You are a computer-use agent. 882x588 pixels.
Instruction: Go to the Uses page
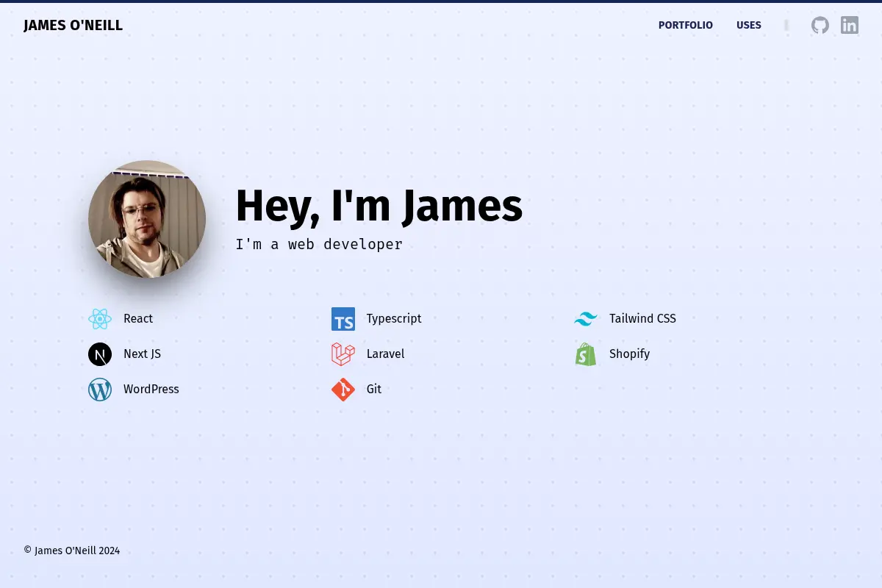(749, 25)
